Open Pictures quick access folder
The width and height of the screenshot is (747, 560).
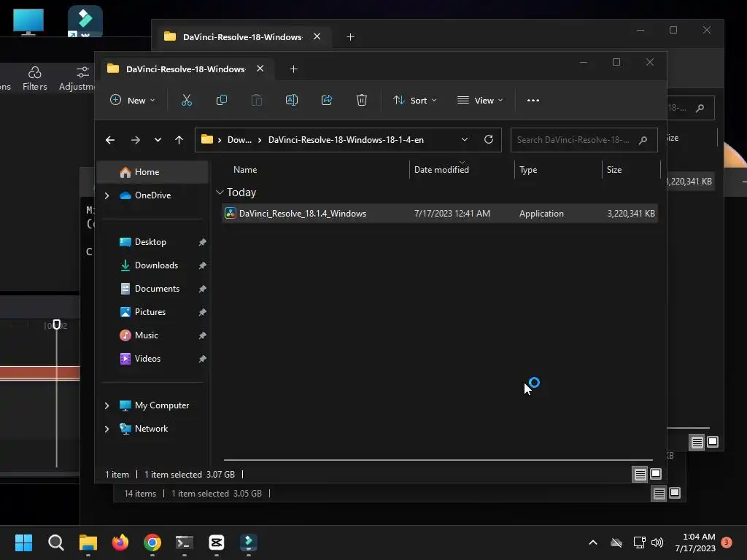pos(150,312)
